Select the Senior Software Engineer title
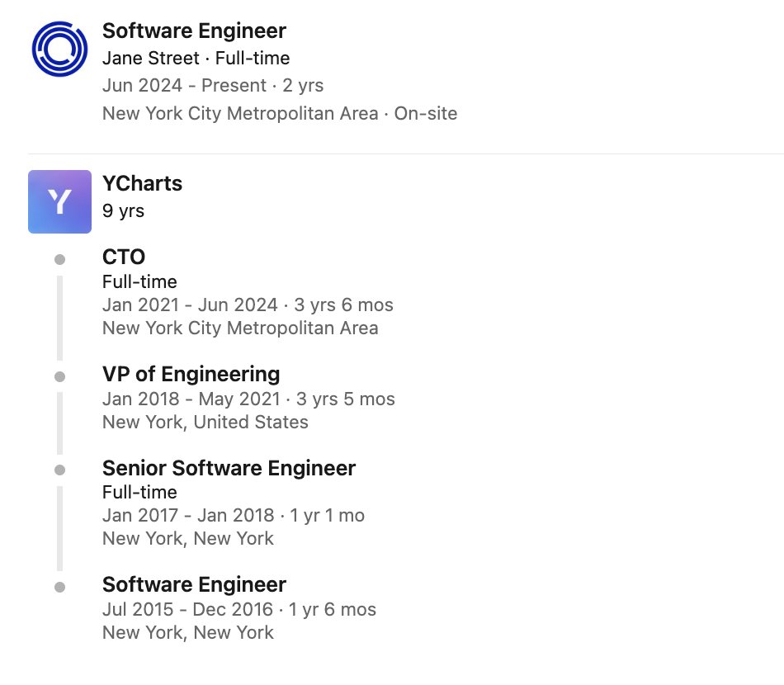The width and height of the screenshot is (784, 685). 229,468
